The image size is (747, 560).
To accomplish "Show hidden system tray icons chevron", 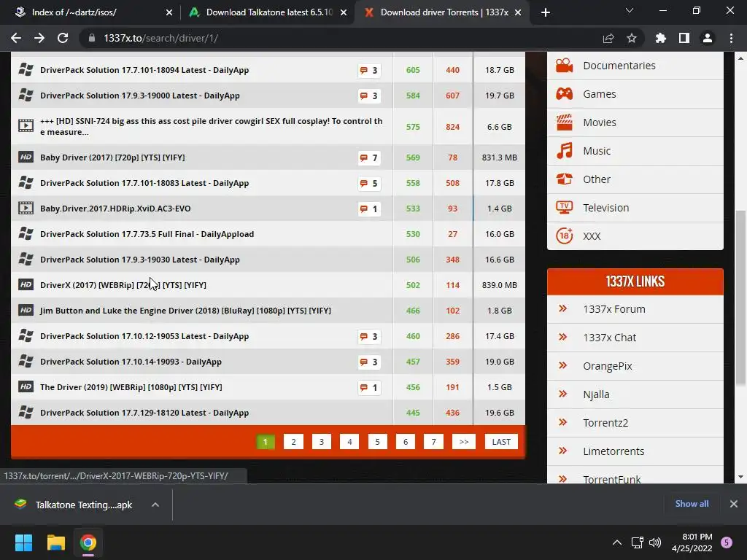I will click(x=617, y=542).
